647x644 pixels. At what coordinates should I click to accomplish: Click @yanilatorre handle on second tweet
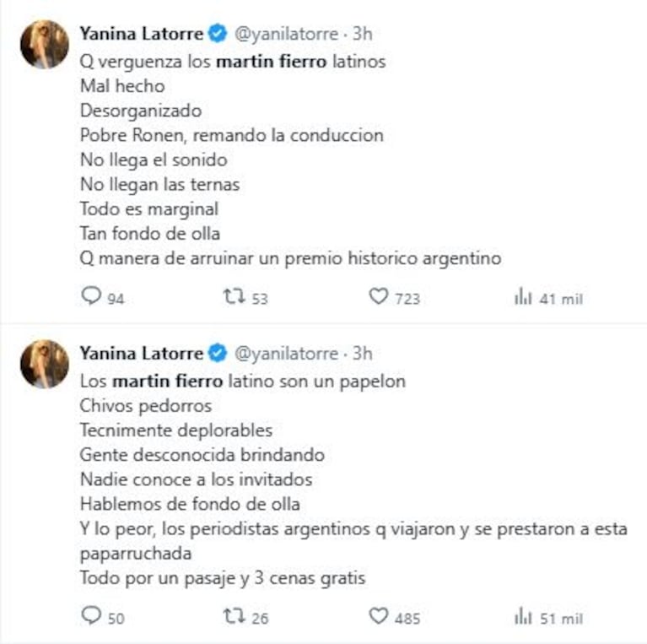[x=285, y=353]
